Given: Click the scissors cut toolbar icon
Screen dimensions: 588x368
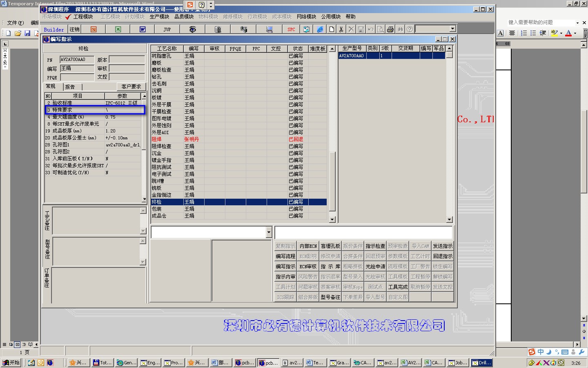Looking at the screenshot, I should point(341,29).
